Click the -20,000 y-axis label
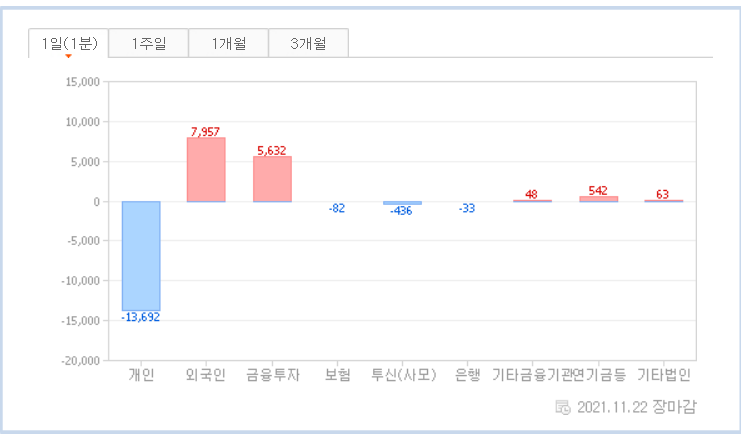 [81, 361]
